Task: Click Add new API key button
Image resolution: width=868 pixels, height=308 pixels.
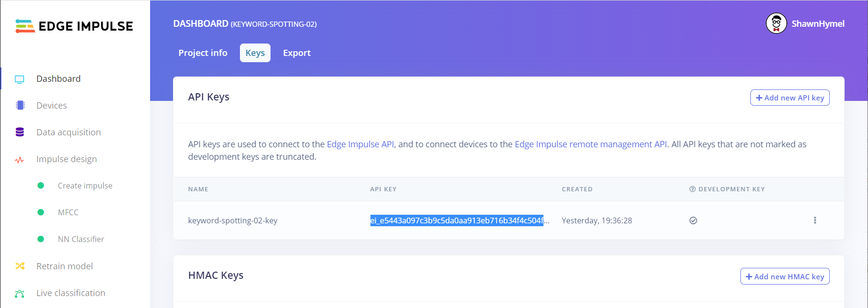Action: point(790,98)
